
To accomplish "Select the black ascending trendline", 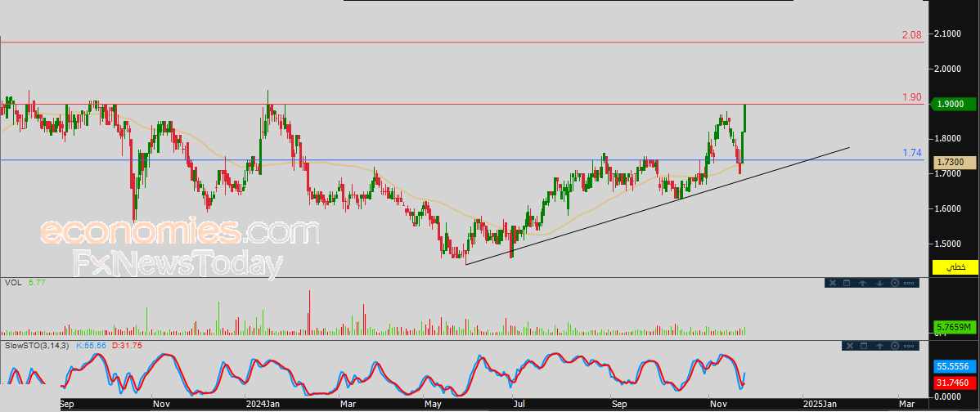I will [658, 205].
